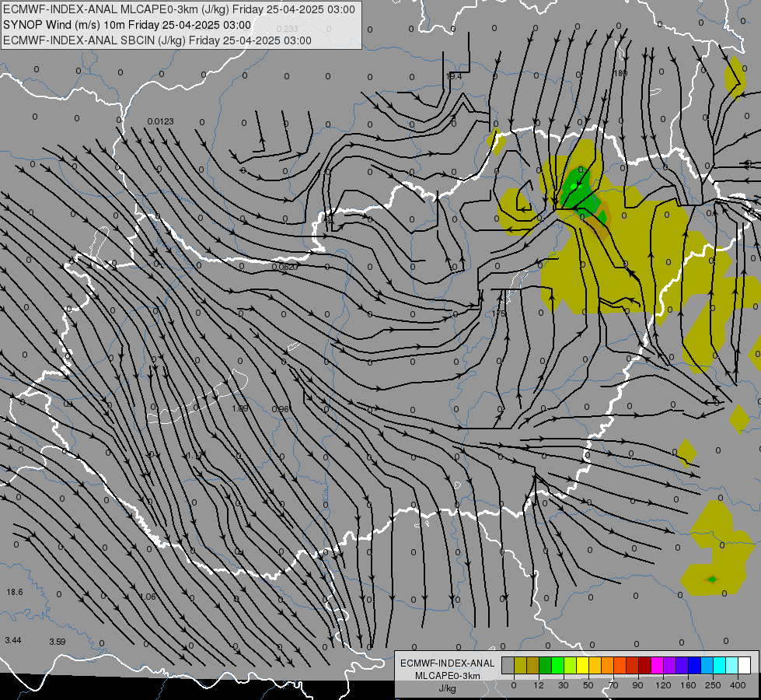The image size is (761, 700).
Task: Click the map value 0.0123
Action: click(x=161, y=121)
